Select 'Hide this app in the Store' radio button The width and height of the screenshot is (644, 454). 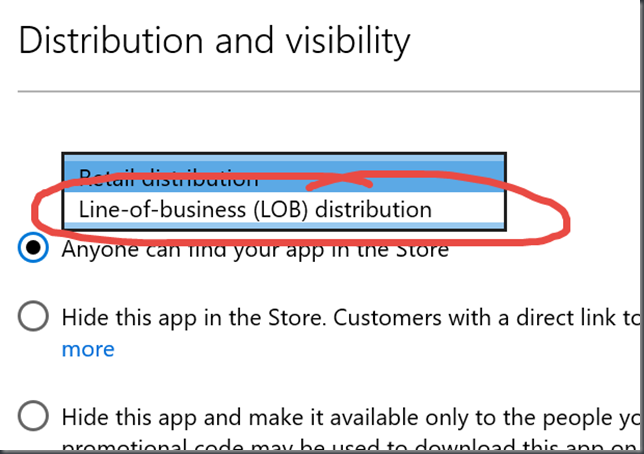point(33,316)
